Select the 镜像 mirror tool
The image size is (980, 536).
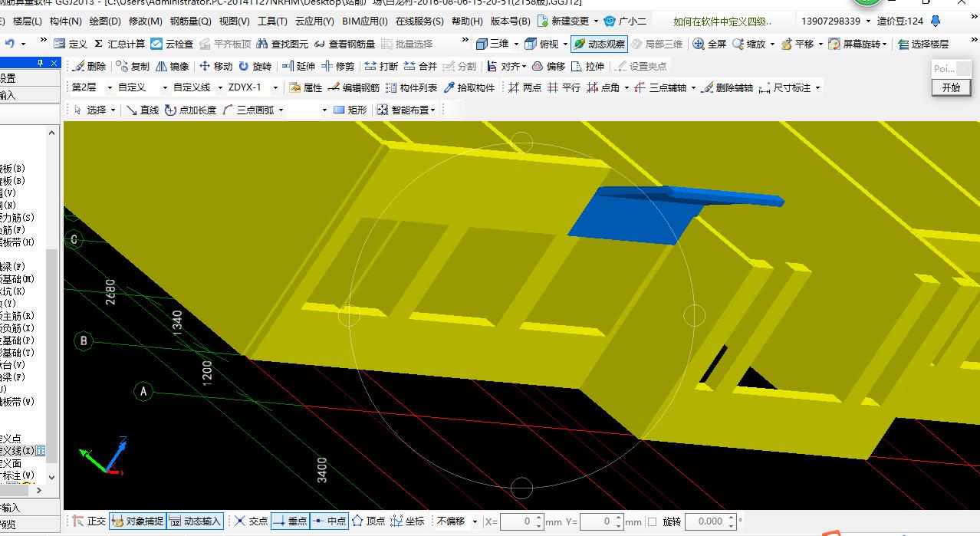[172, 66]
